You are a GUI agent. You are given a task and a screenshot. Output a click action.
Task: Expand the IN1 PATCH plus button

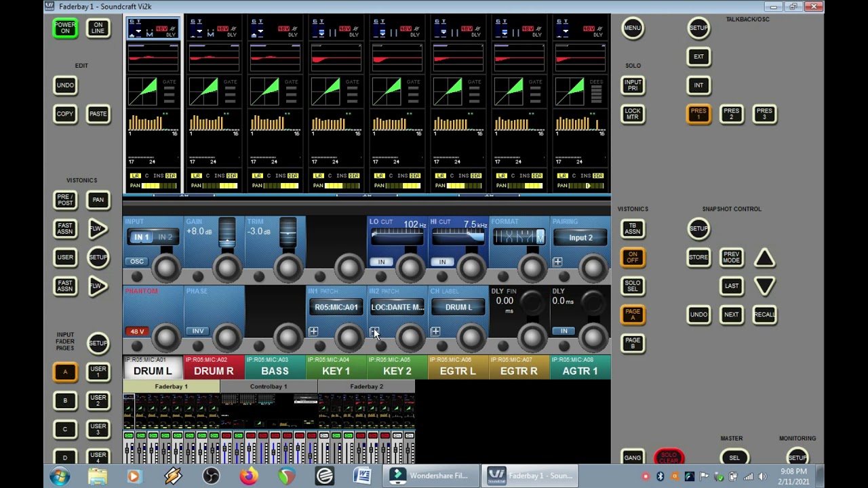point(313,331)
